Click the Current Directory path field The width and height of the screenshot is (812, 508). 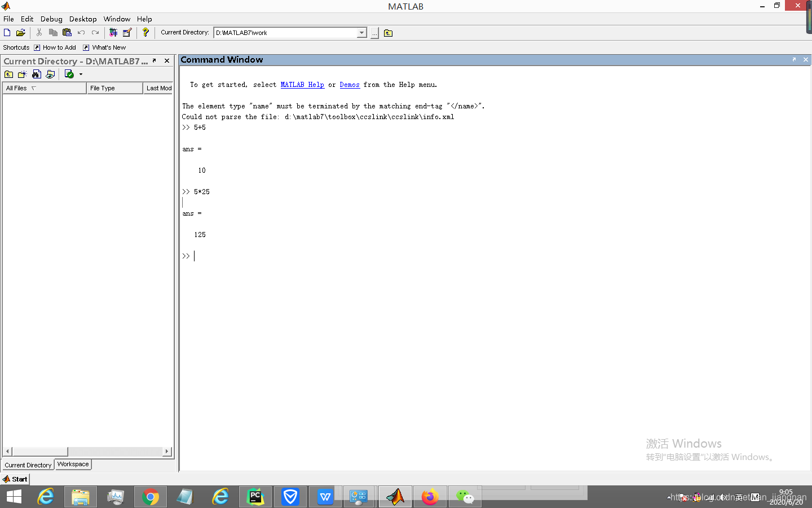(x=286, y=33)
